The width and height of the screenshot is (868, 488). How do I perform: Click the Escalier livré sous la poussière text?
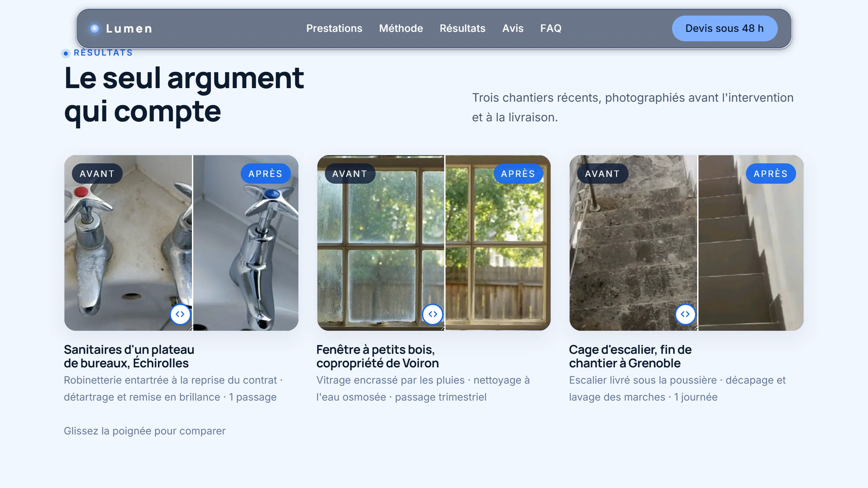[x=677, y=388]
